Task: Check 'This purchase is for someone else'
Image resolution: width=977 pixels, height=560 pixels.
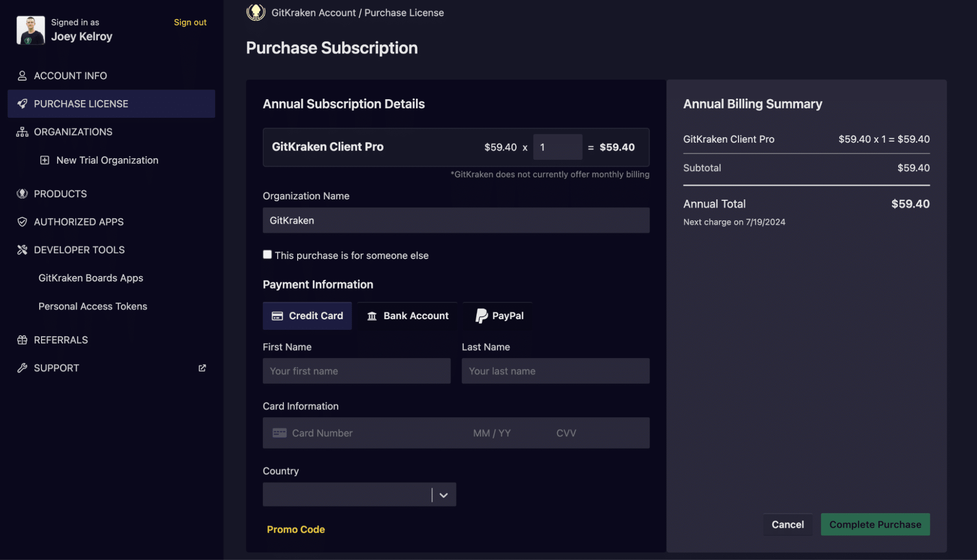Action: 267,255
